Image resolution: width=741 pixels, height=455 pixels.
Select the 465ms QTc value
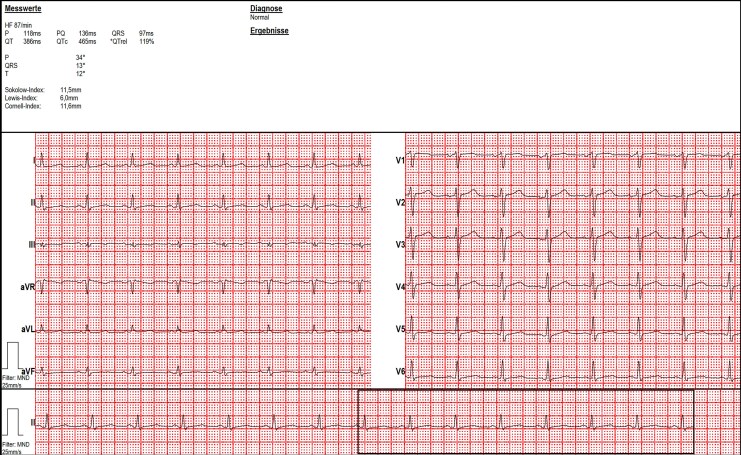coord(87,42)
